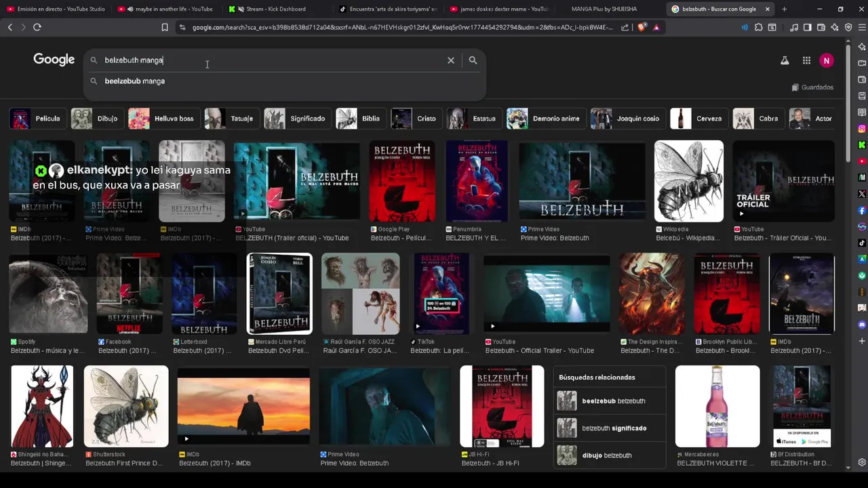868x488 pixels.
Task: Open YouTube from the browser sidebar
Action: [862, 161]
